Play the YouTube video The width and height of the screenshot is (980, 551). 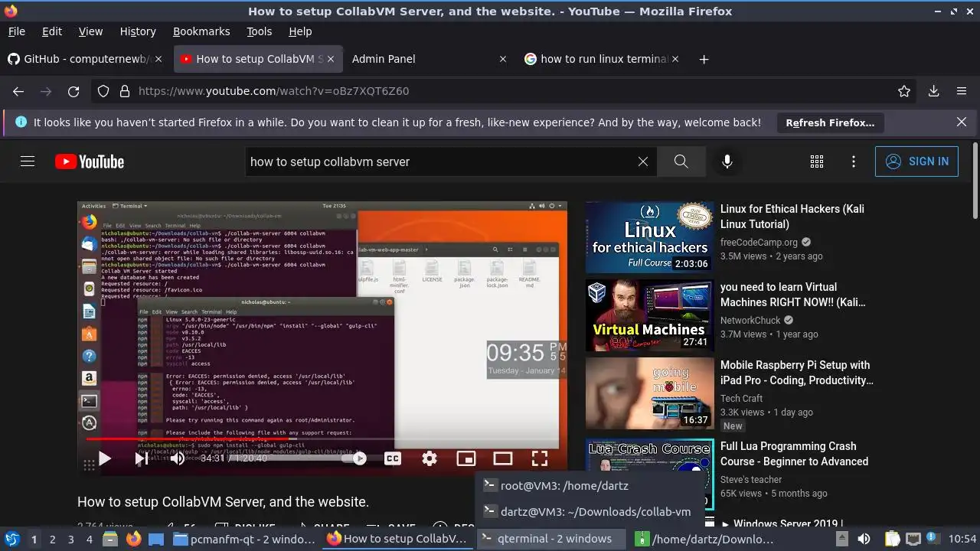105,458
